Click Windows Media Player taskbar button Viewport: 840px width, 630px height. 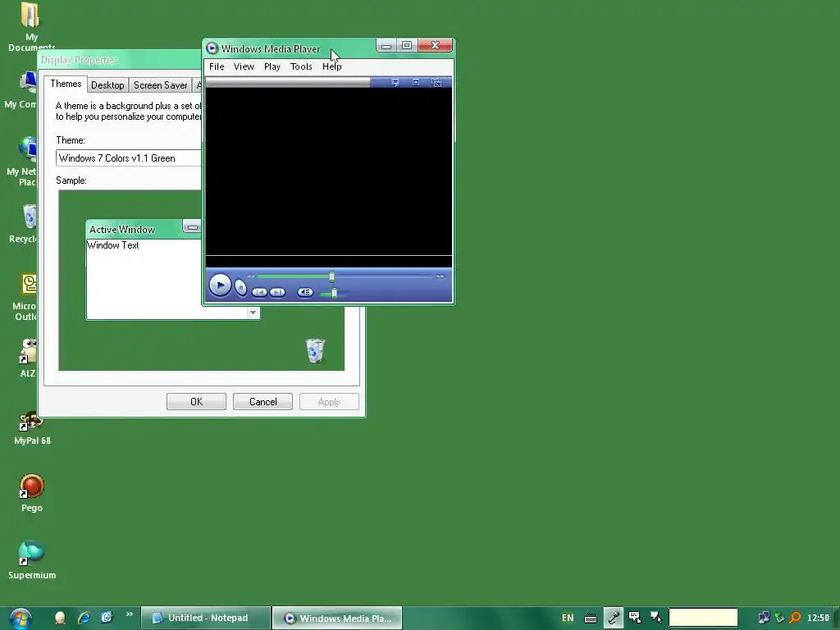coord(337,619)
